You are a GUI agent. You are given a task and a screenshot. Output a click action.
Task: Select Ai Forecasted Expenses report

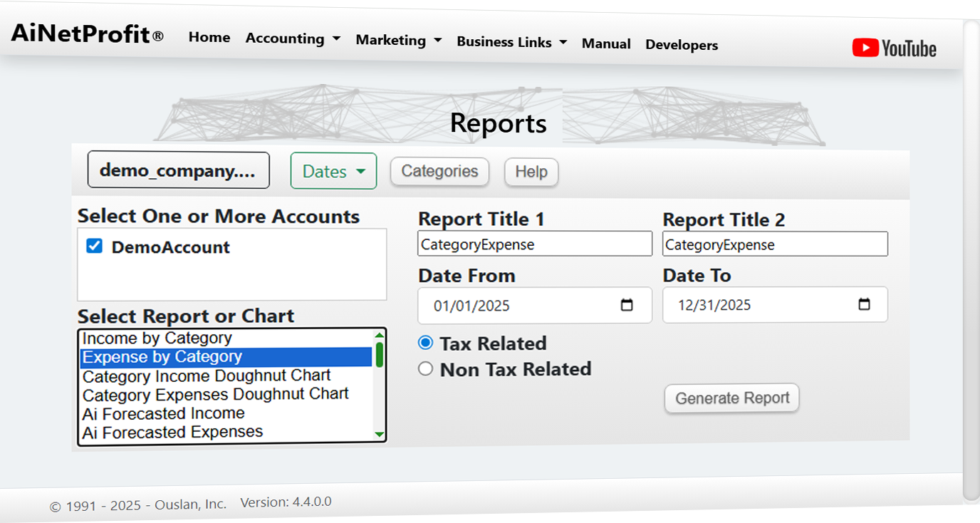(225, 432)
